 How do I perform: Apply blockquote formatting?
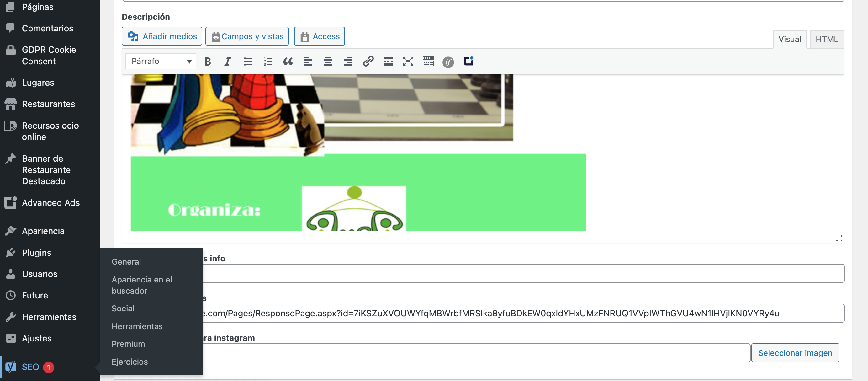[x=288, y=62]
